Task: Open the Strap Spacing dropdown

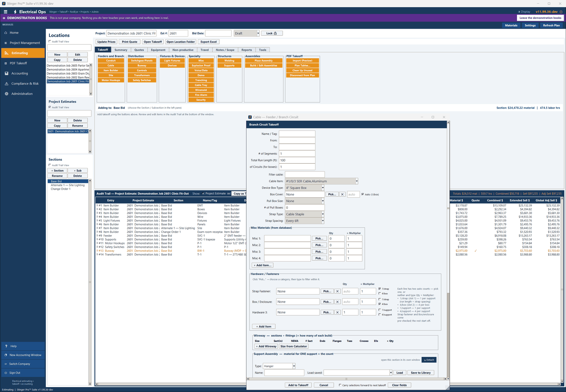Action: coord(323,221)
